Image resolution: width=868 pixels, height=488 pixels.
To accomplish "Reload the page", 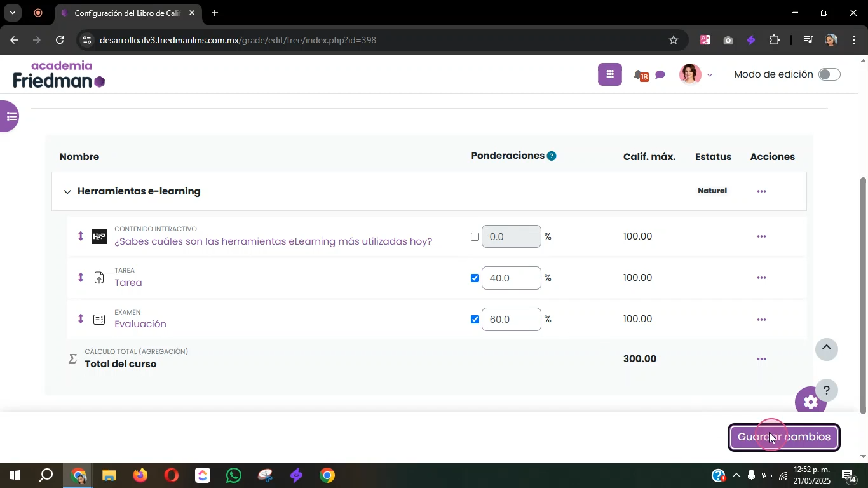I will [x=60, y=40].
